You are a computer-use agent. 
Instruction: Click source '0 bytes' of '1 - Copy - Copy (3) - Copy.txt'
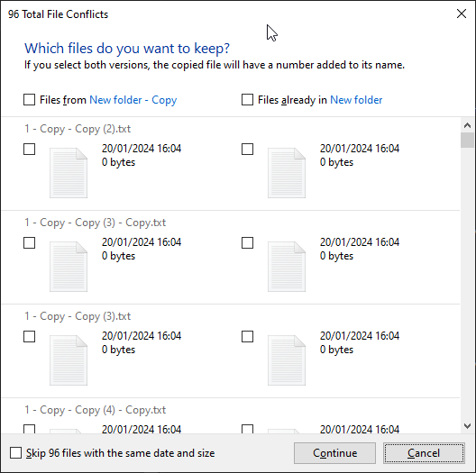pyautogui.click(x=118, y=256)
